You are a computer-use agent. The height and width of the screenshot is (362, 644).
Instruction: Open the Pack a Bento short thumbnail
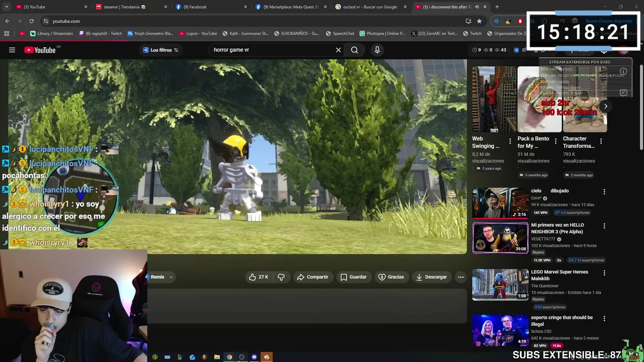click(x=539, y=100)
